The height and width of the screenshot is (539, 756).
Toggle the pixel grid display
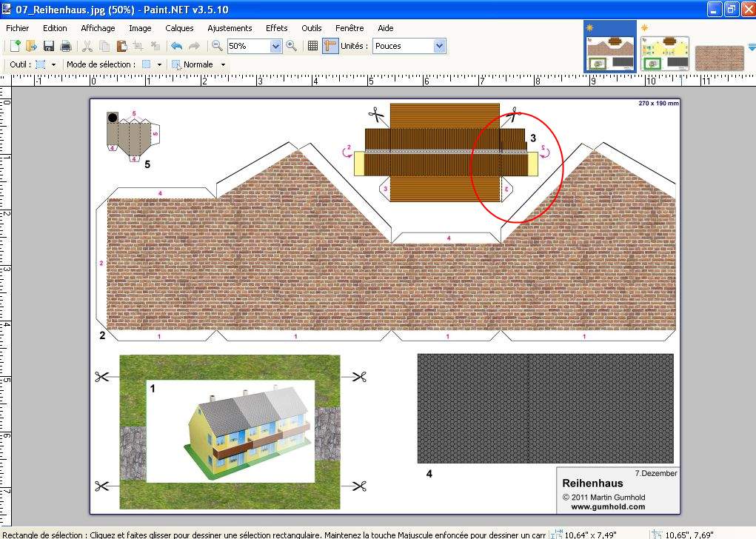click(x=312, y=46)
